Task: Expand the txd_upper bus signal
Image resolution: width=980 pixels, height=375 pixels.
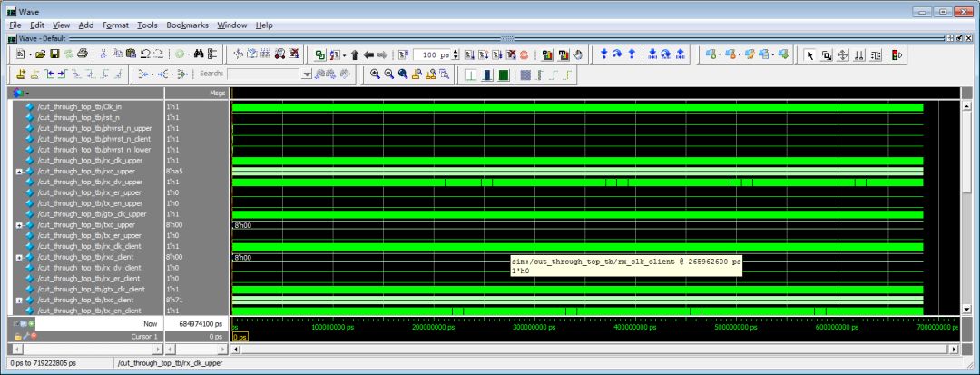Action: click(19, 225)
